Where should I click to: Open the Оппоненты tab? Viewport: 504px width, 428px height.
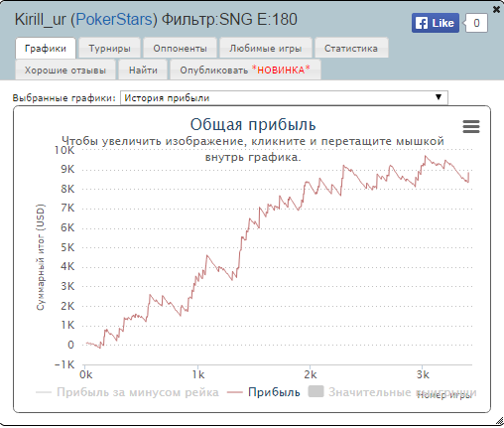pos(180,49)
